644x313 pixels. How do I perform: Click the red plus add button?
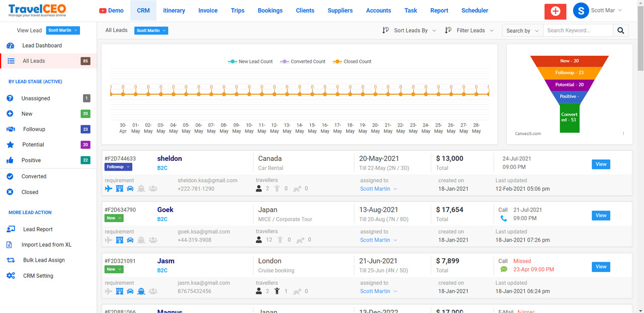point(555,11)
